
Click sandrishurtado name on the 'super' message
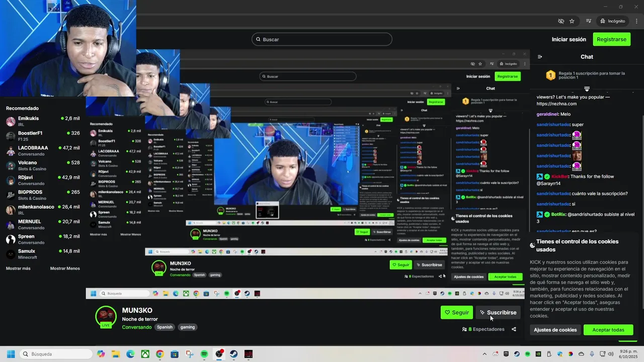(553, 125)
